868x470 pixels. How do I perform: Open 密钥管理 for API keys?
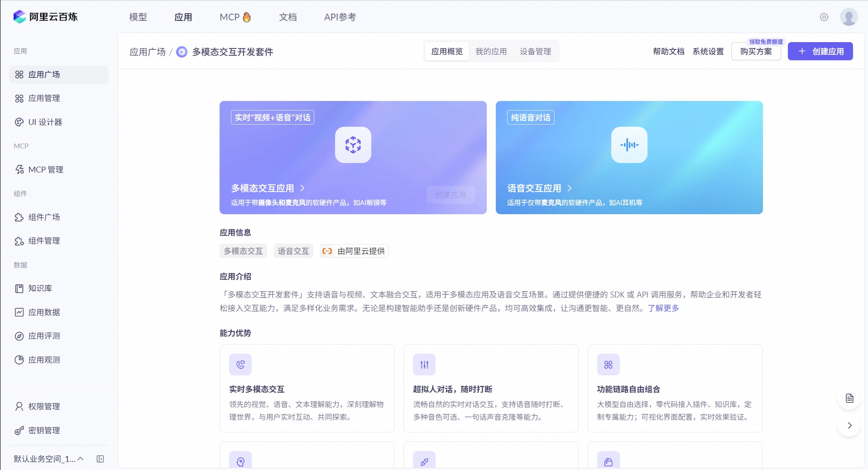[43, 431]
